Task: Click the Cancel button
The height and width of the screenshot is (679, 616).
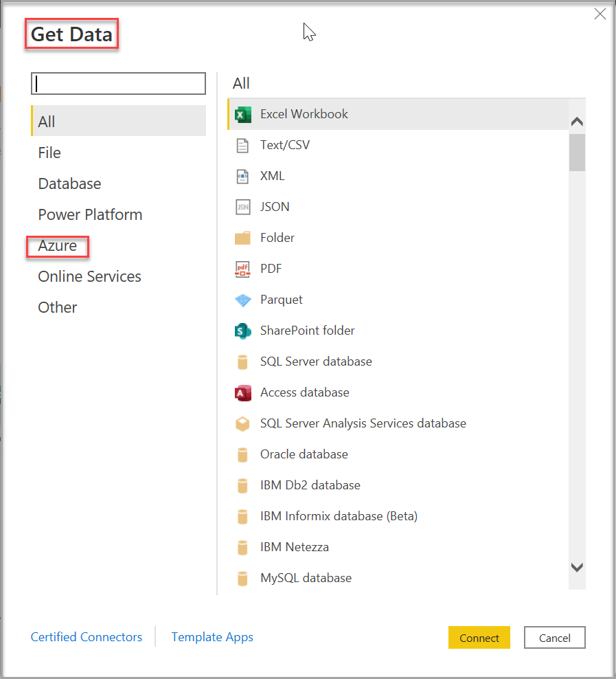Action: [x=555, y=638]
